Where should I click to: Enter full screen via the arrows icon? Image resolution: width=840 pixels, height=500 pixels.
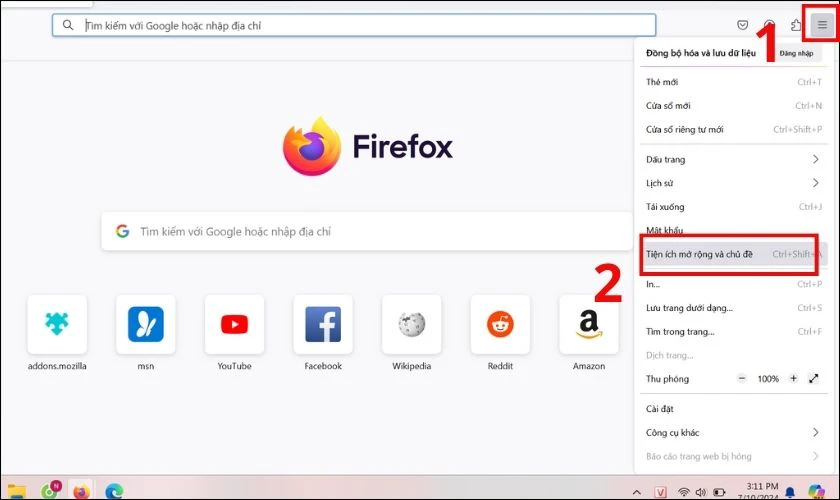click(x=814, y=378)
